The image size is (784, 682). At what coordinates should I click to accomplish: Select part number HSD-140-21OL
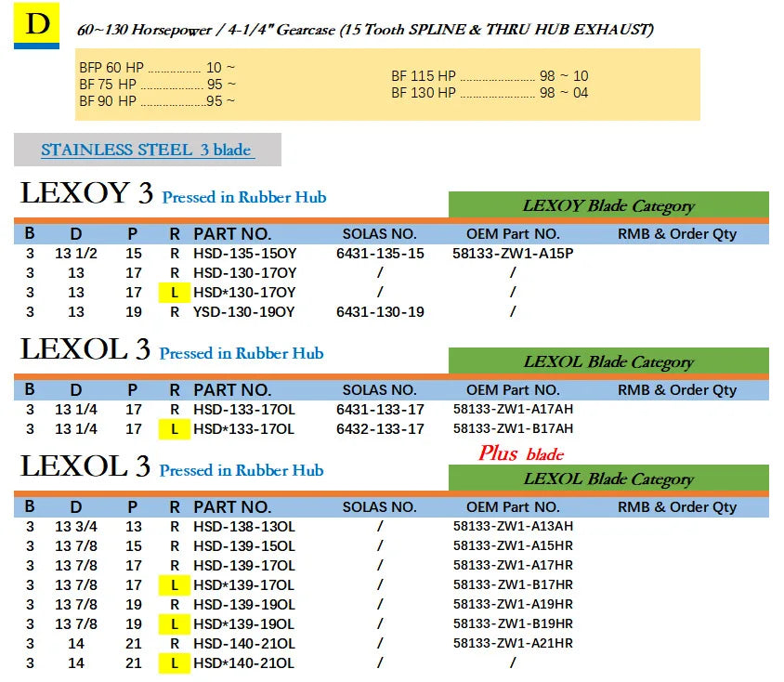pyautogui.click(x=244, y=644)
